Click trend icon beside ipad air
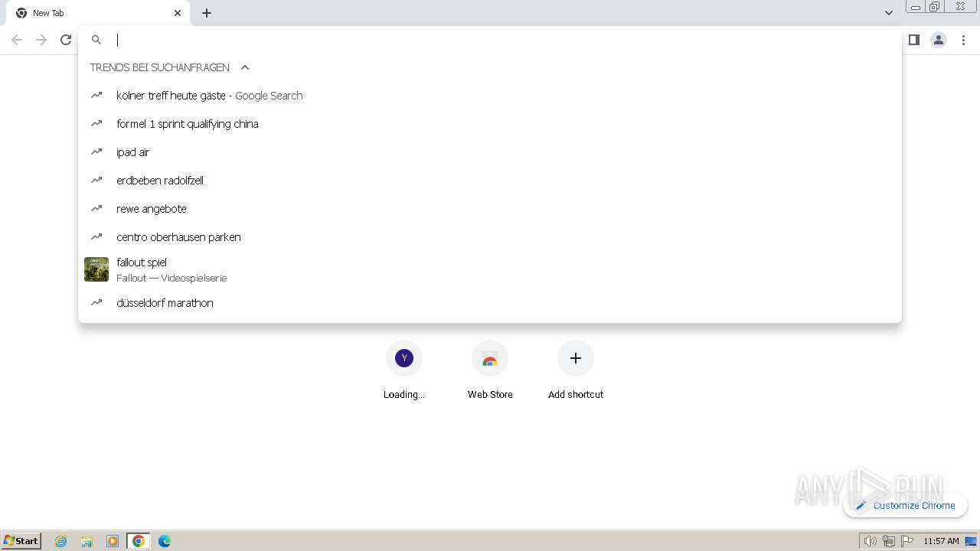 96,152
